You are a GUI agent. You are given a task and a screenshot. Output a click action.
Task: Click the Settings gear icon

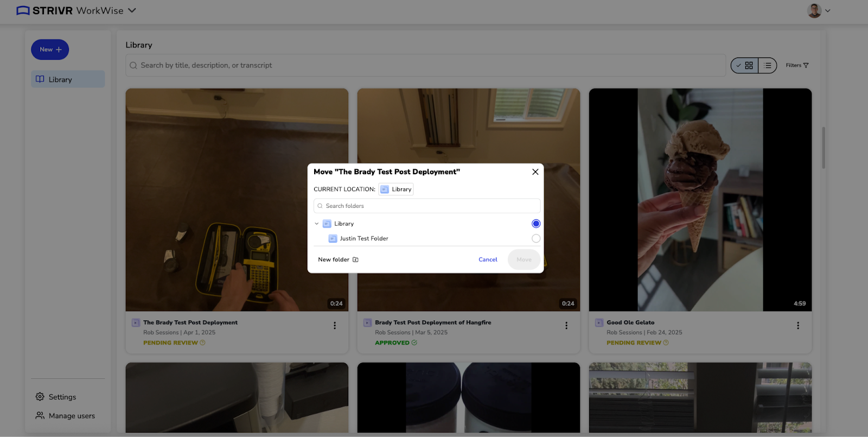point(40,397)
